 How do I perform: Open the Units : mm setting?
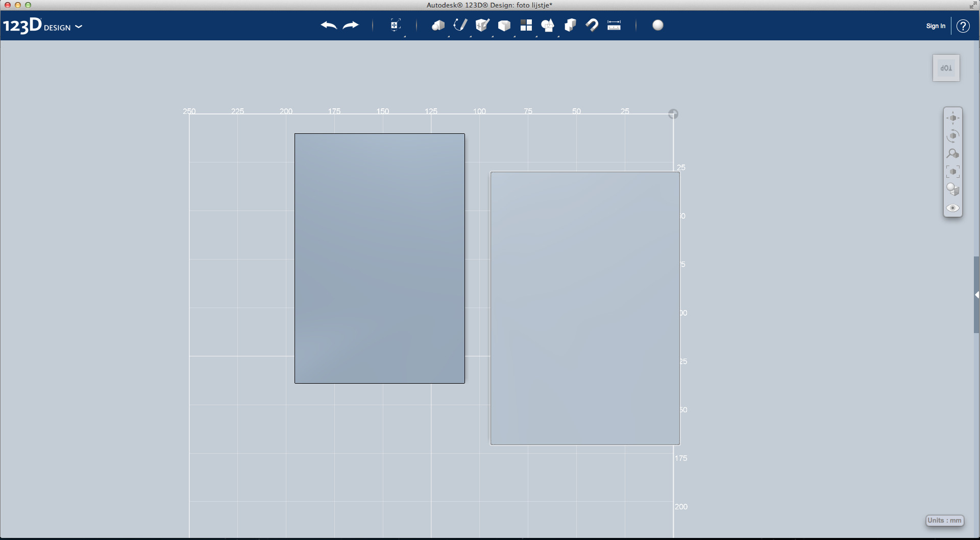(944, 521)
